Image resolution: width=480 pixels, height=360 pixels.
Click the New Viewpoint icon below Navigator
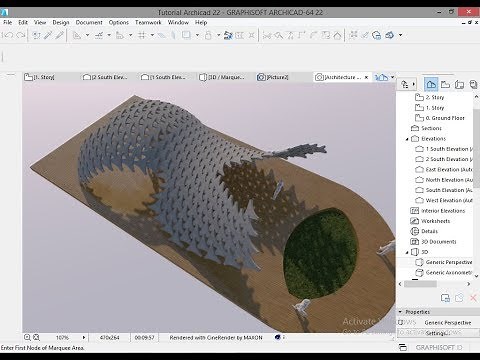click(x=445, y=298)
